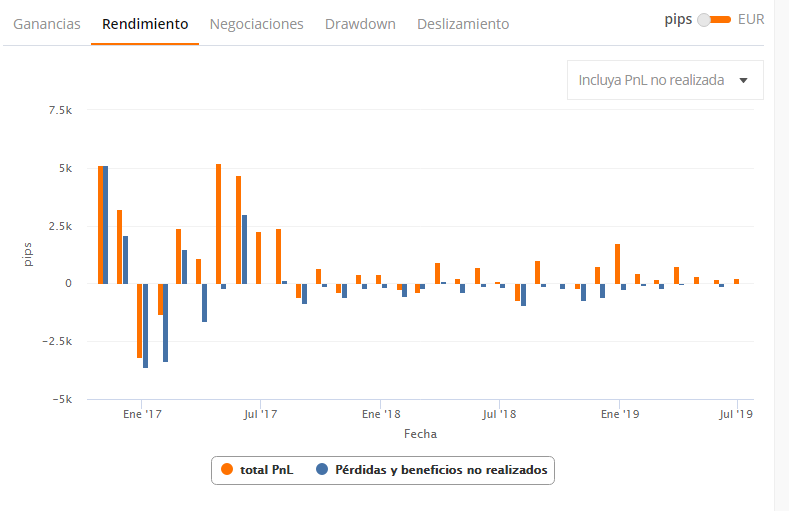Click the −5k y-axis value
This screenshot has height=511, width=789.
62,399
